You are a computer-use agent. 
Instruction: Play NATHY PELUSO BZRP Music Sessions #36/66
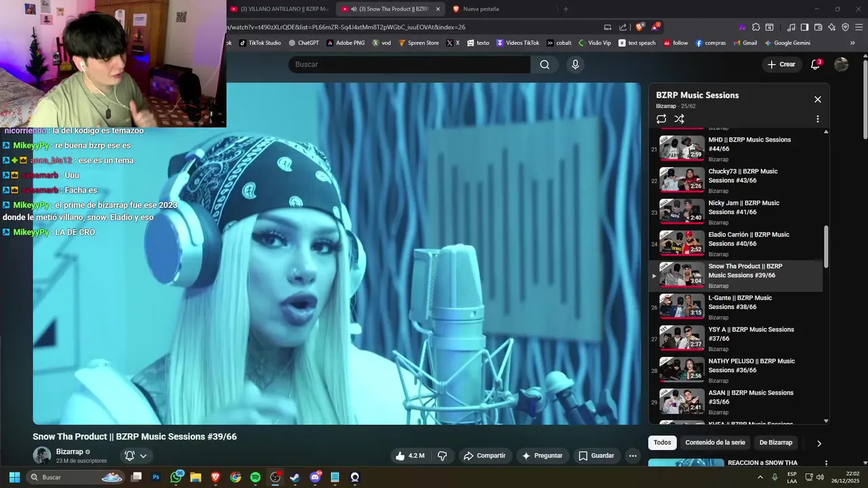736,370
